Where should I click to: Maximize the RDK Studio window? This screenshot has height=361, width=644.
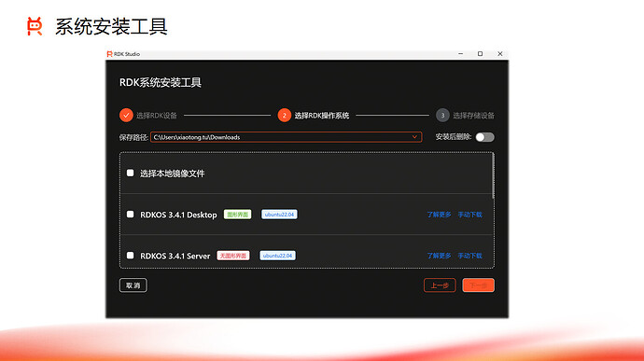tap(480, 54)
